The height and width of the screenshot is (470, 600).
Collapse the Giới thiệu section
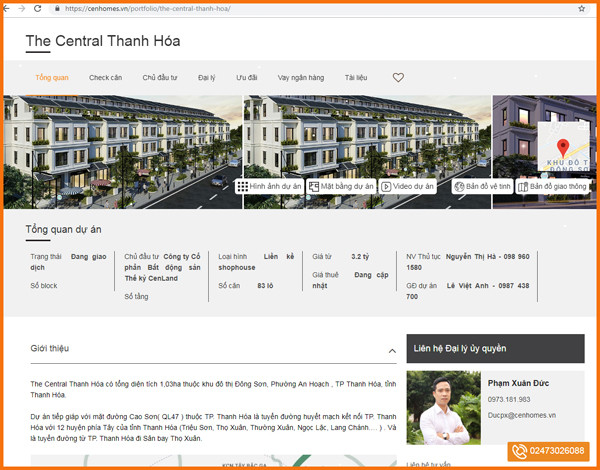[391, 351]
